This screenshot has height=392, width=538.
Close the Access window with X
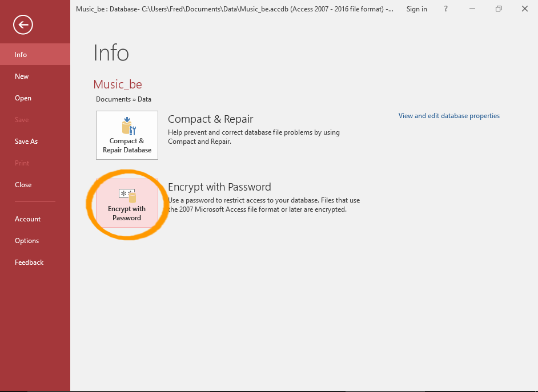(x=524, y=9)
